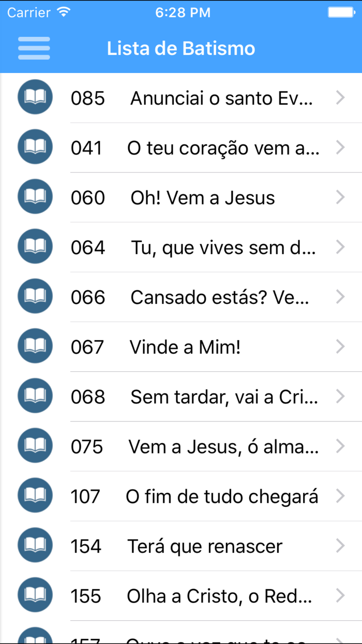Tap the book icon beside 'Oh! Vem a Jesus'
The height and width of the screenshot is (644, 362).
click(x=35, y=196)
